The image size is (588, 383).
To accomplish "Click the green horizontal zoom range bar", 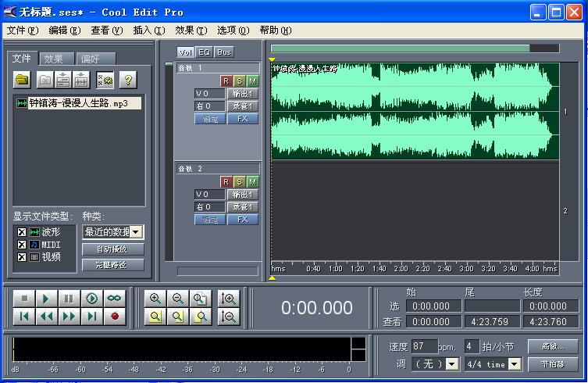I will (400, 48).
